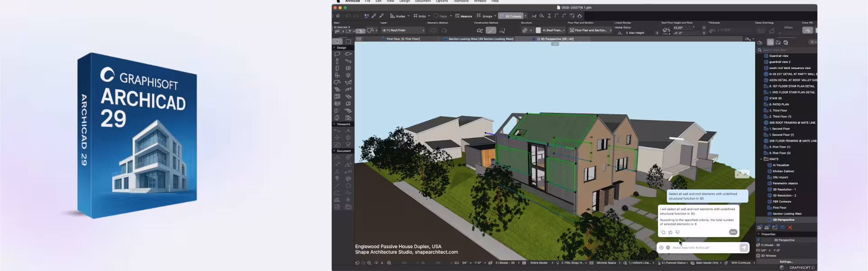Click the Home icon in the toolbar

(338, 16)
